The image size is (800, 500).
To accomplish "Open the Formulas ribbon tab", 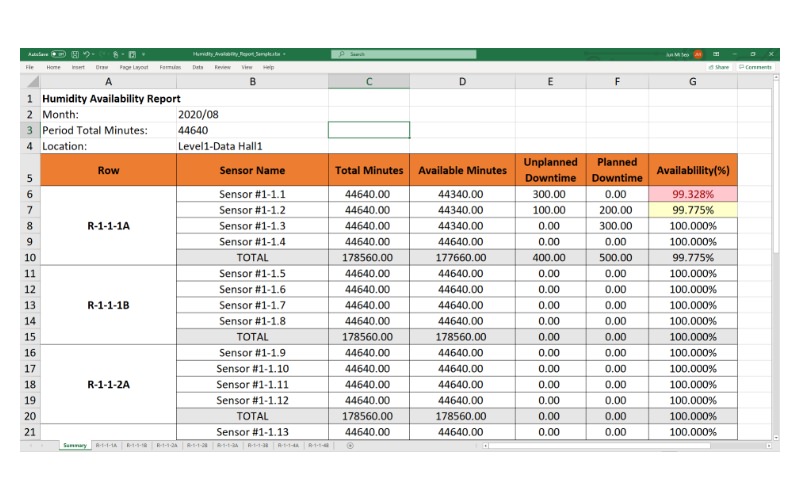I will tap(170, 67).
